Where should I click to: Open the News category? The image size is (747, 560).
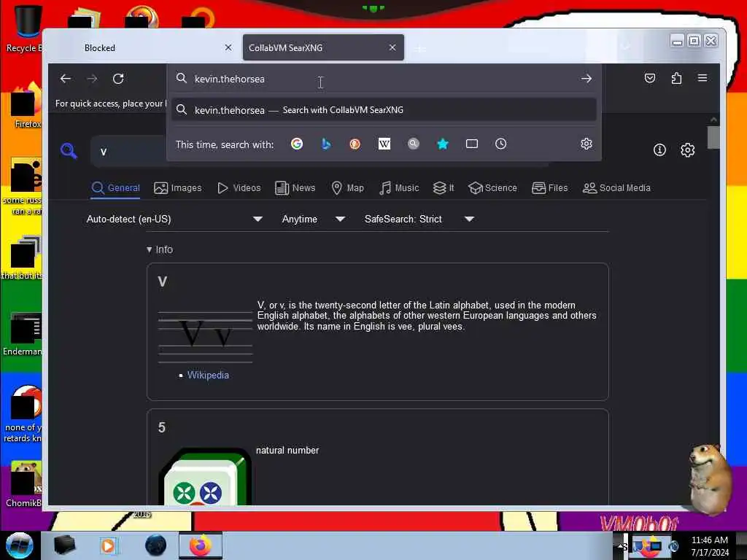click(295, 188)
